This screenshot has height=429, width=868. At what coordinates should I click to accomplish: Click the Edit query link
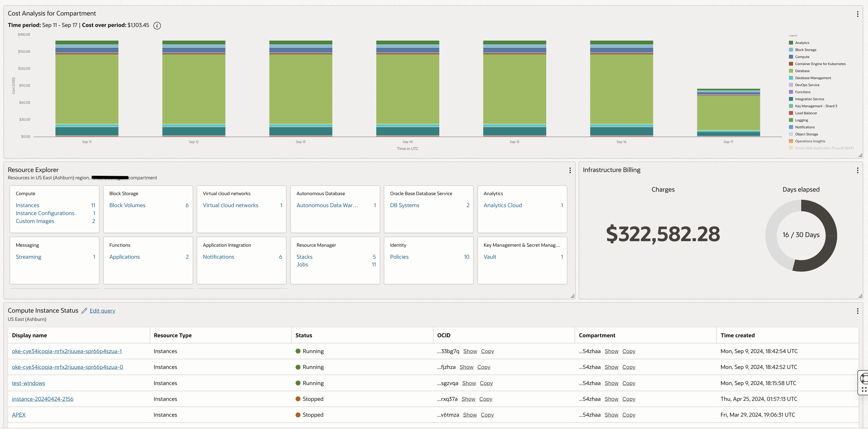click(x=102, y=311)
